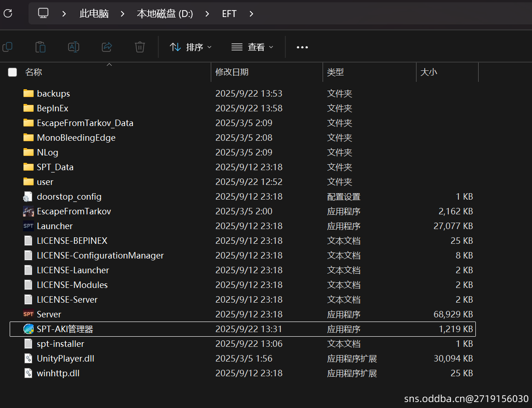Select the LICENSE-Launcher file name
Screen dimensions: 532x408
(x=73, y=270)
